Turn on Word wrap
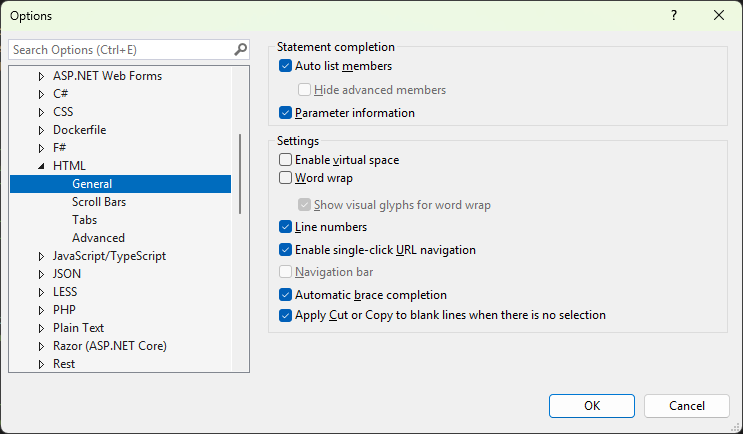 tap(286, 179)
